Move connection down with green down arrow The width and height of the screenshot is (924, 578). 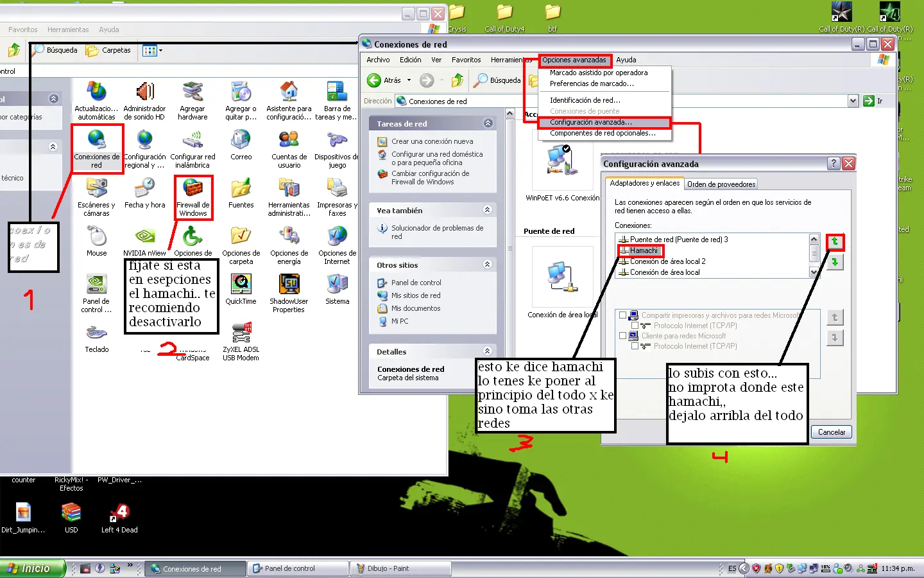click(x=835, y=262)
